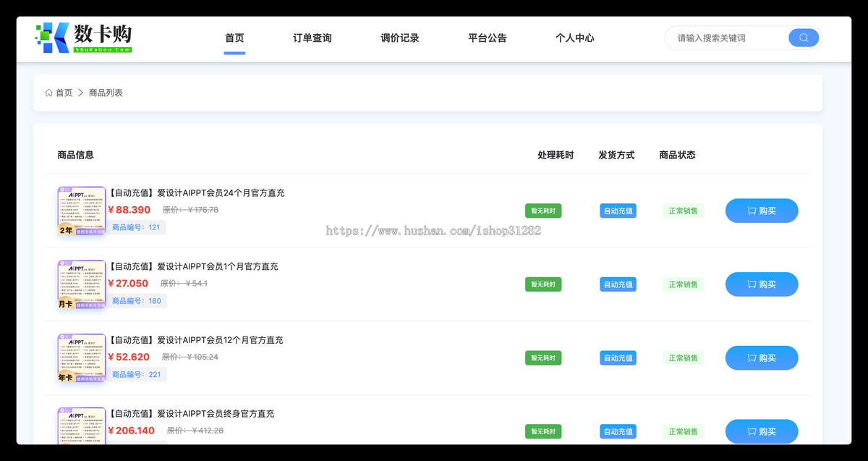
Task: Click original price ¥176.78
Action: pyautogui.click(x=190, y=210)
